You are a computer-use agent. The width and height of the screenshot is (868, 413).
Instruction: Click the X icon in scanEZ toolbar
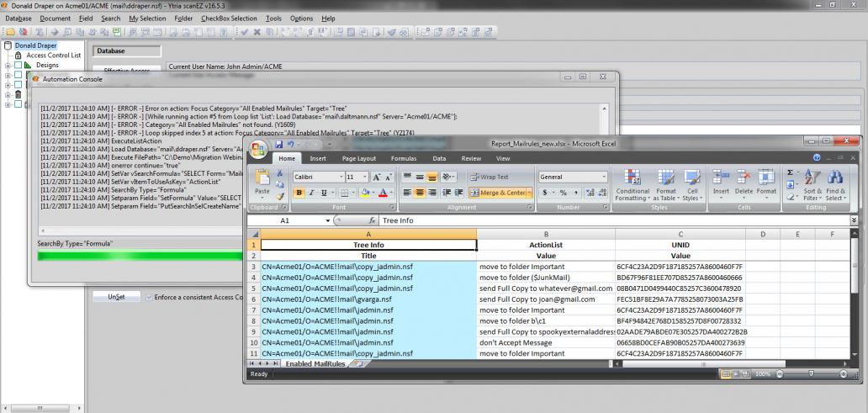coord(257,32)
